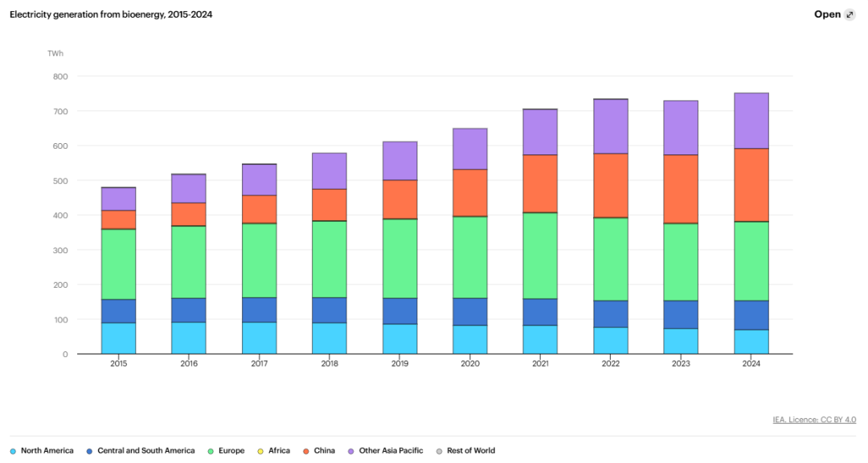This screenshot has height=463, width=868.
Task: Select the 2023 Europe green bar segment
Action: 681,263
